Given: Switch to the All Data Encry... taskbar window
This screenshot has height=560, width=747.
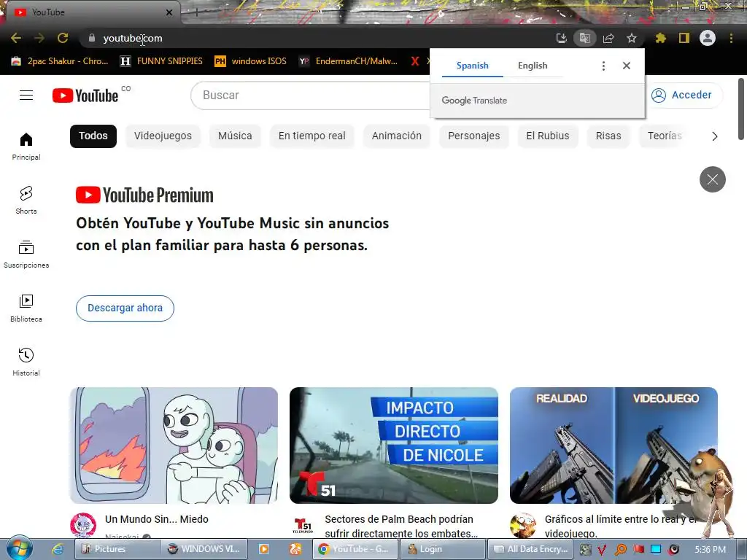Looking at the screenshot, I should pos(531,549).
